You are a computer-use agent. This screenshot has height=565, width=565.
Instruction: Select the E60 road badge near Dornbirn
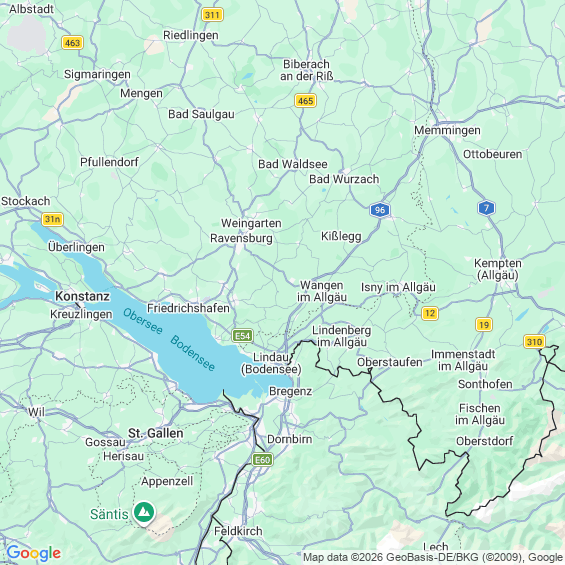(x=262, y=460)
